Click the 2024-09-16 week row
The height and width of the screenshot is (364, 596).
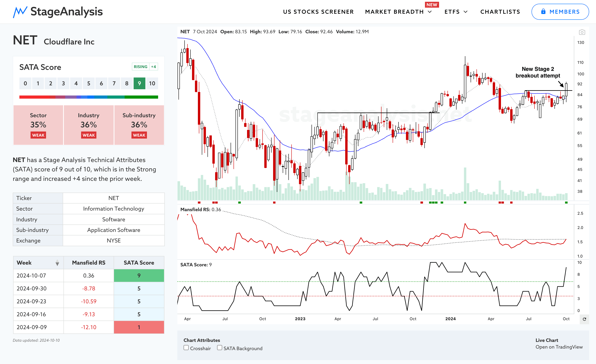coord(89,314)
